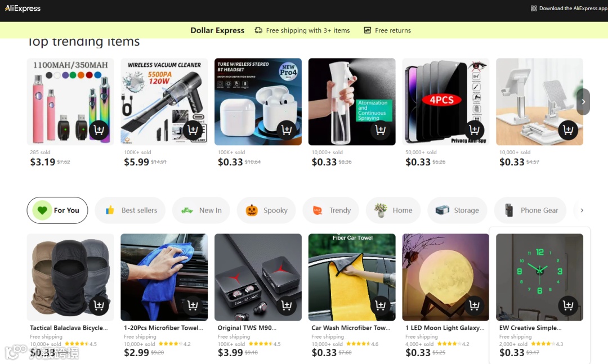Click Download the AliExpress app link
This screenshot has height=364, width=608.
[x=569, y=8]
